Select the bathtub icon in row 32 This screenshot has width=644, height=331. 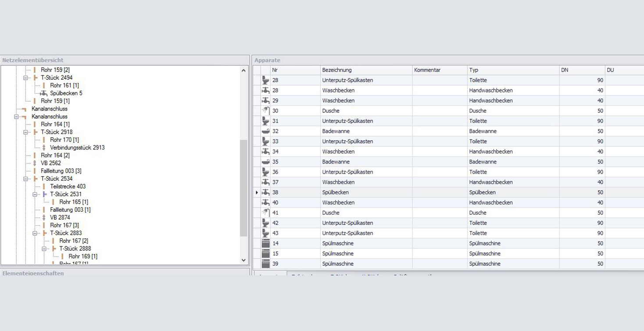265,131
